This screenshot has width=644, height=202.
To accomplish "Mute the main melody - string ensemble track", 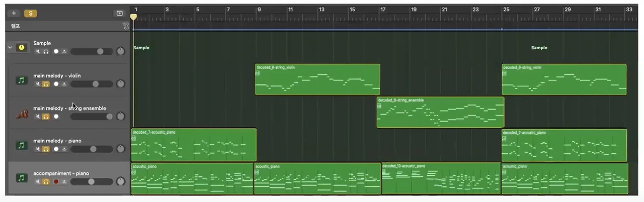I will click(38, 117).
